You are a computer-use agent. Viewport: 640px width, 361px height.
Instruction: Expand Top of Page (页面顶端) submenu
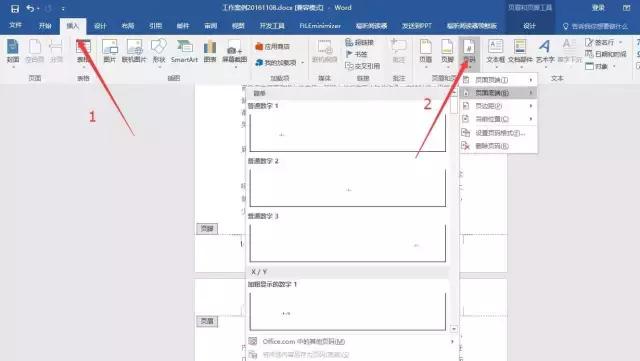pyautogui.click(x=498, y=80)
